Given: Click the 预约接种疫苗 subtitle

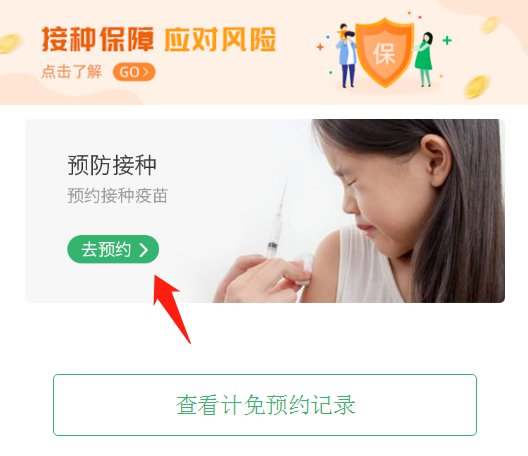Looking at the screenshot, I should tap(118, 196).
